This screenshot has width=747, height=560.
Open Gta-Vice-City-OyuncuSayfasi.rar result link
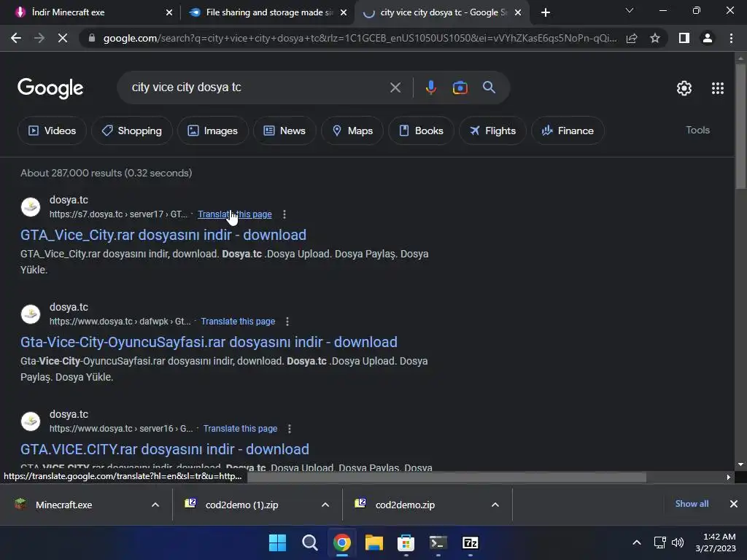[x=209, y=342]
